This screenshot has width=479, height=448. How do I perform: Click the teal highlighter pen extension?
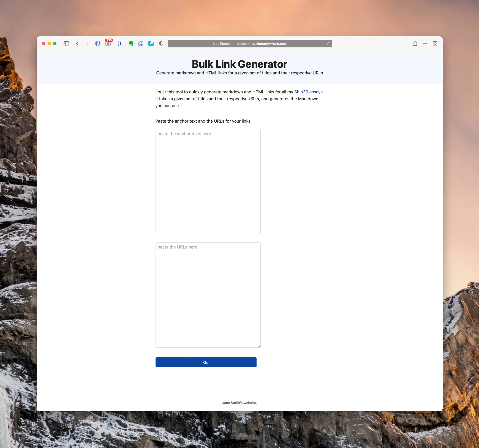pos(151,44)
